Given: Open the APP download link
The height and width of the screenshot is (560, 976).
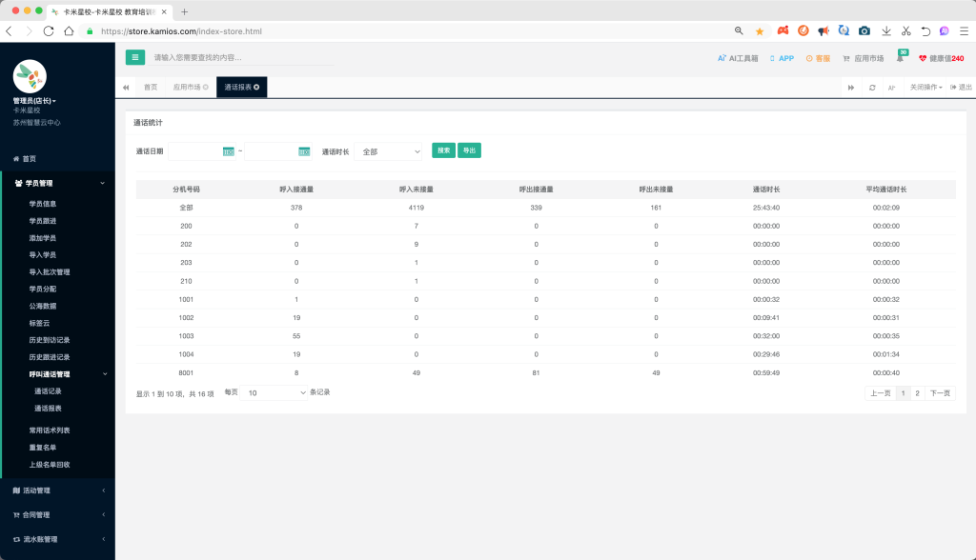Looking at the screenshot, I should (x=782, y=58).
